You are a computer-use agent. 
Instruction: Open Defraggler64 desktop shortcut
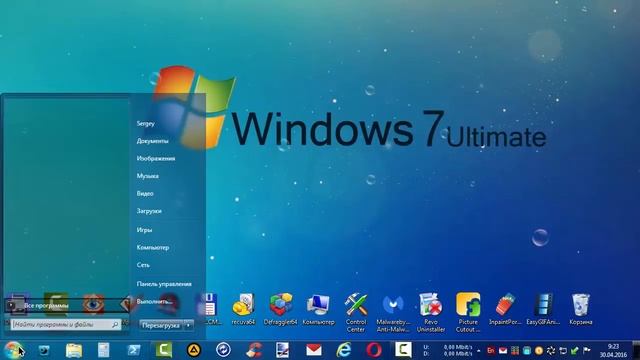[280, 309]
